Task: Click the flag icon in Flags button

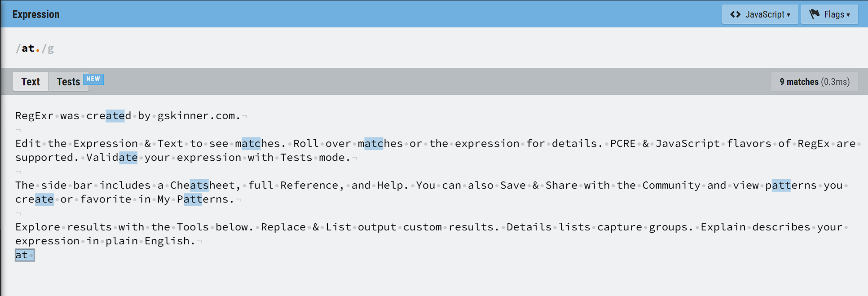Action: [815, 14]
